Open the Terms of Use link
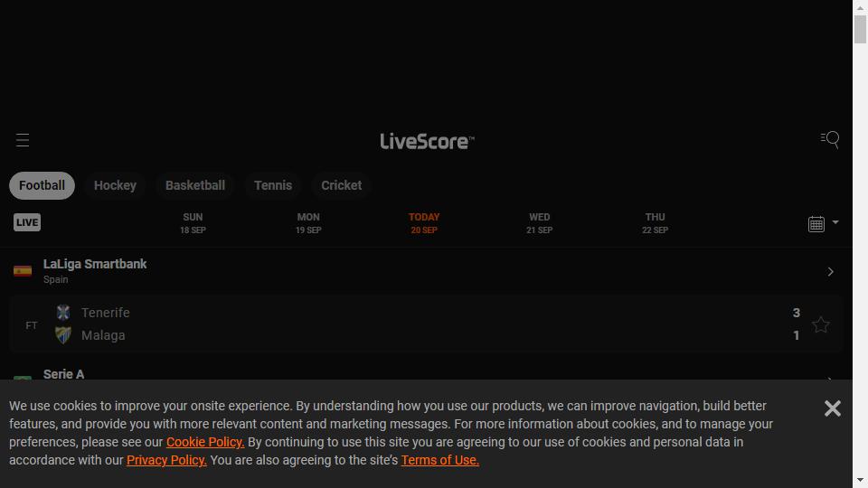The width and height of the screenshot is (868, 488). click(440, 460)
